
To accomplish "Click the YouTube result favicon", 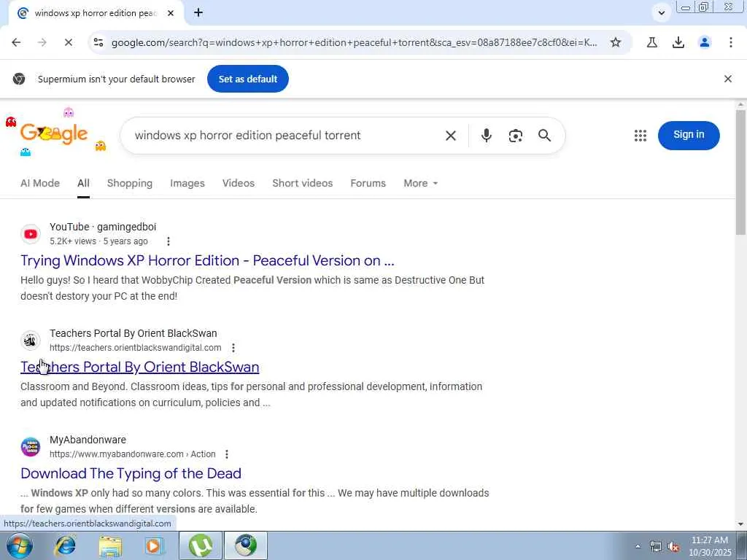I will (31, 234).
